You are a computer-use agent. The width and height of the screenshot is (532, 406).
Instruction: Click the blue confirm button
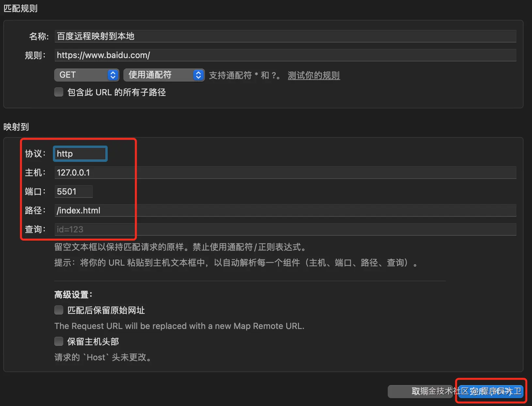point(490,391)
